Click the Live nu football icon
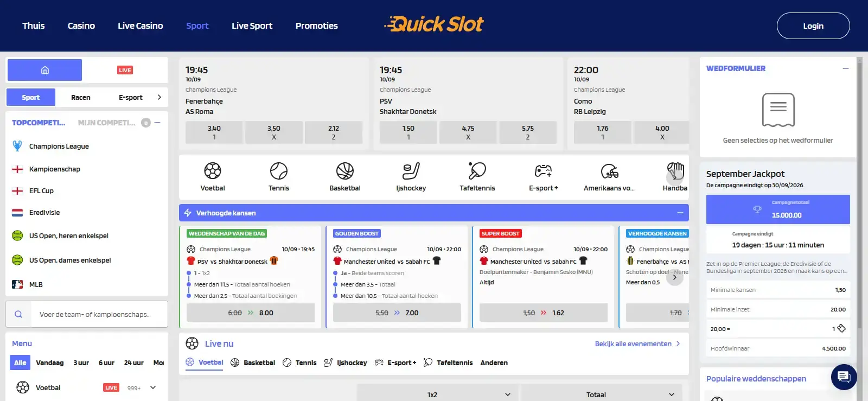This screenshot has height=401, width=868. pos(192,343)
